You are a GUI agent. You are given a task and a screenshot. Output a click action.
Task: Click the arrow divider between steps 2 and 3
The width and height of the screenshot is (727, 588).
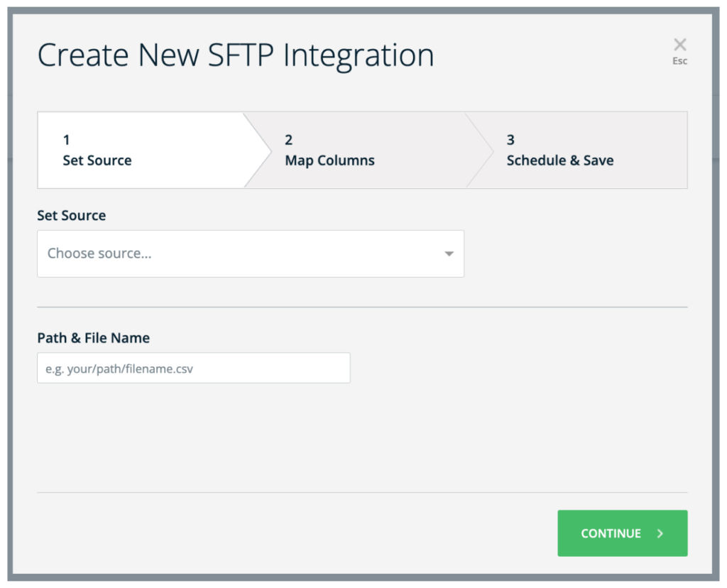pyautogui.click(x=480, y=150)
